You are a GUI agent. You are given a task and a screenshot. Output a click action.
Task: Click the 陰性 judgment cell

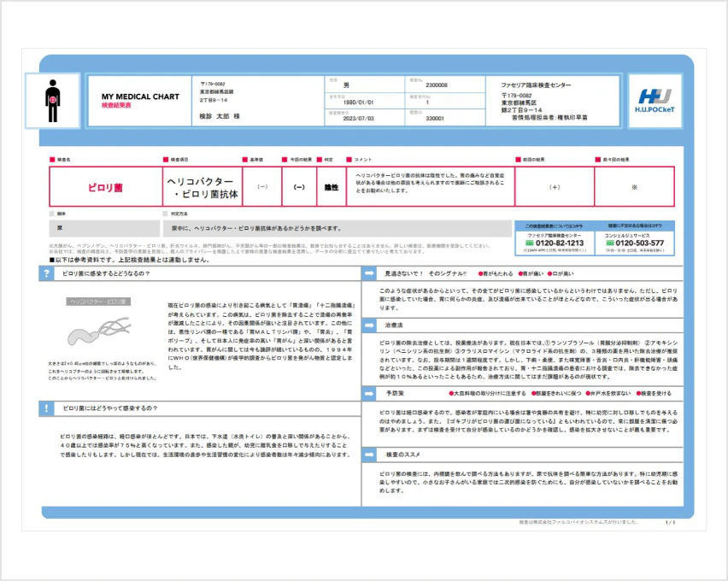(332, 187)
